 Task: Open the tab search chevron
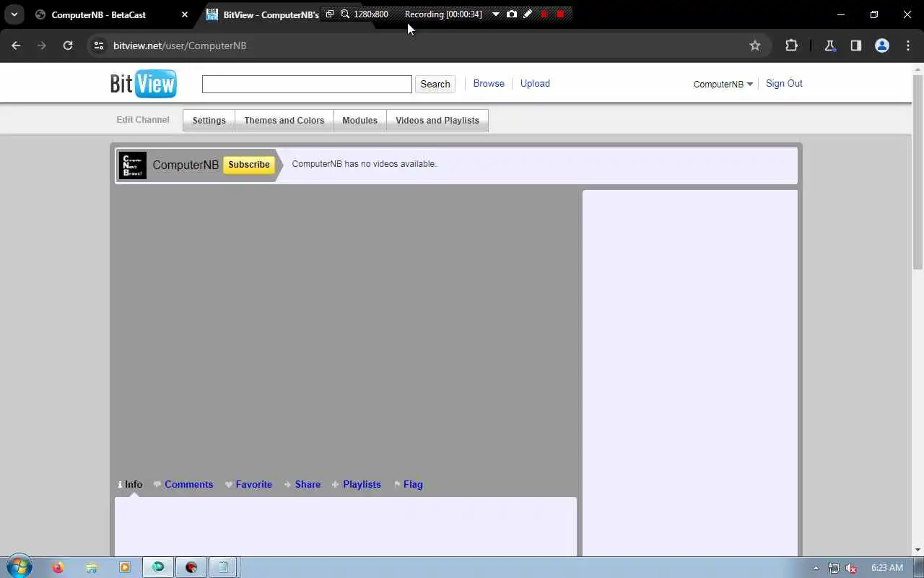pyautogui.click(x=14, y=14)
